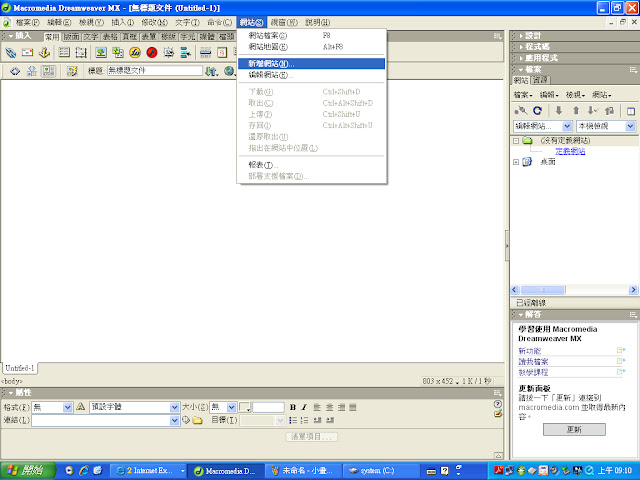Open the 編輯網站 site dropdown
The width and height of the screenshot is (640, 480).
click(567, 126)
